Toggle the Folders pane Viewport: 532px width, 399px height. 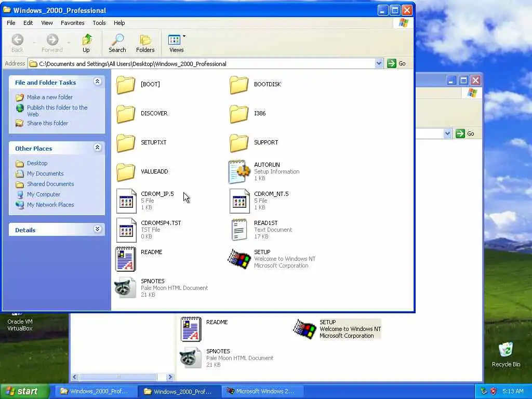(145, 43)
